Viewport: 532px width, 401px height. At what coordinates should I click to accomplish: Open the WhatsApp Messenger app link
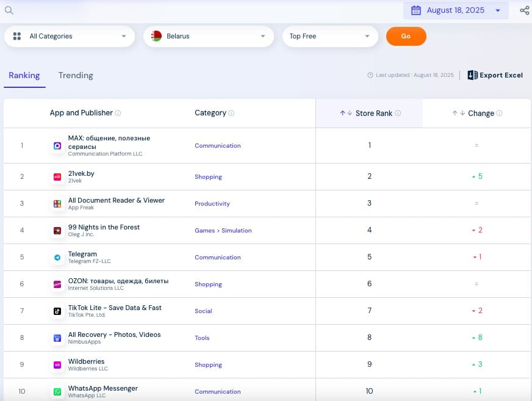(x=103, y=388)
